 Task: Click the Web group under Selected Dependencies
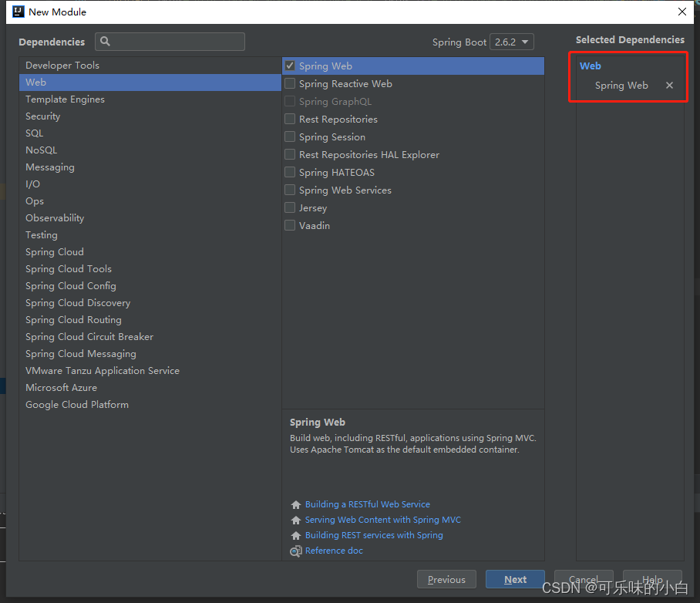591,66
